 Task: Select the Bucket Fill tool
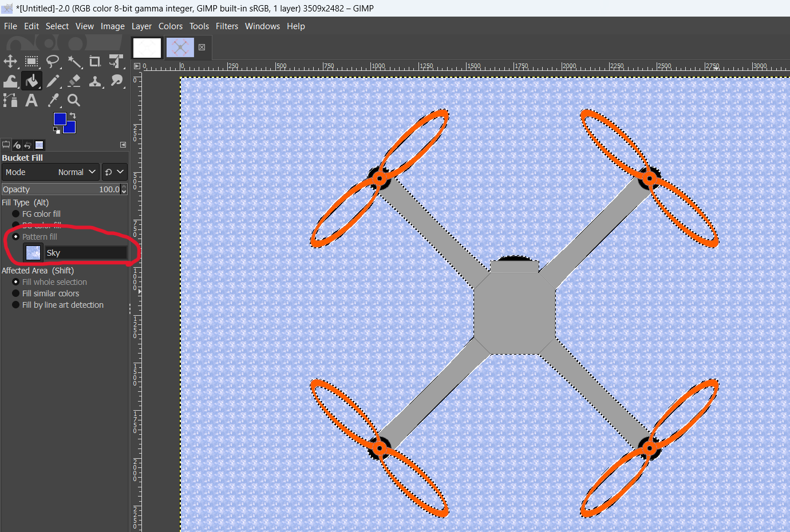click(x=31, y=81)
